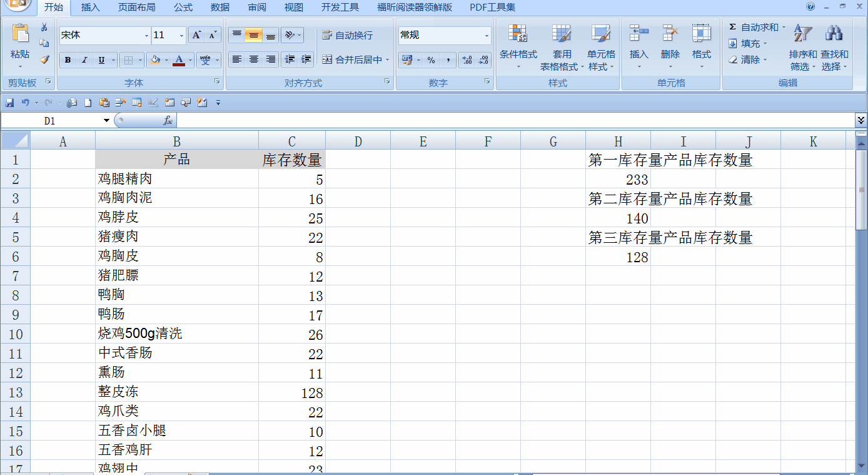Click the Decrease Decimal icon
Viewport: 868px width, 475px height.
[x=483, y=60]
